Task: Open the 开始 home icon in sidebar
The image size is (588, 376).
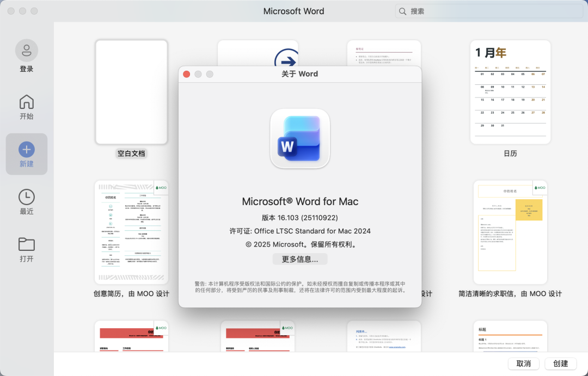Action: click(x=27, y=102)
